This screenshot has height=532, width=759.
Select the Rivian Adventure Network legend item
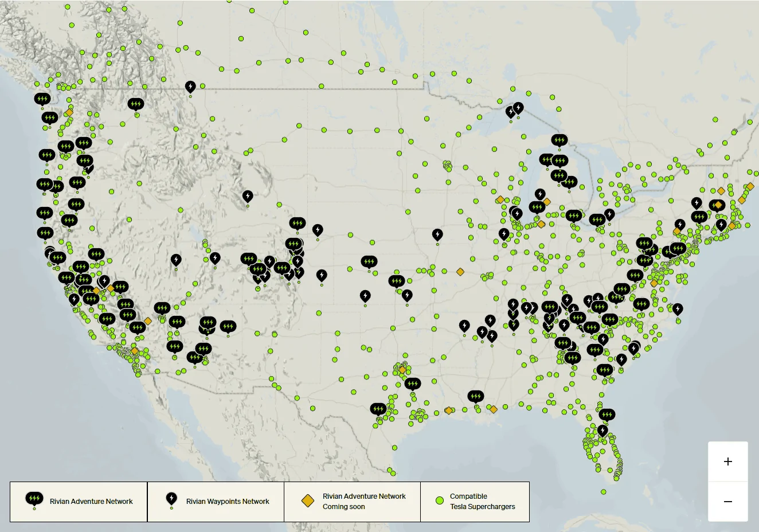[x=79, y=502]
